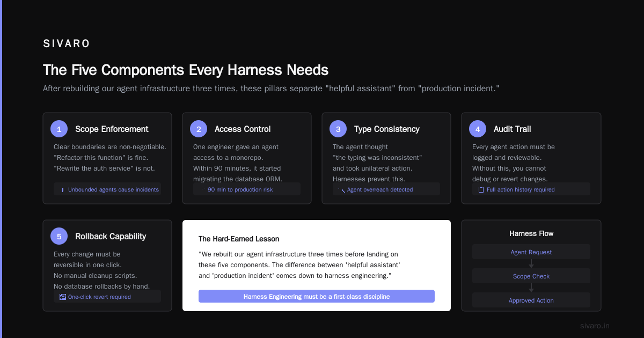Viewport: 644px width, 338px height.
Task: Click the Access Control card title
Action: click(243, 129)
